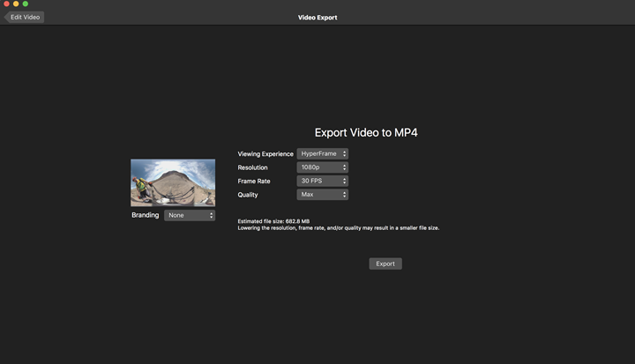Click the 'Export Video to MP4' heading
The image size is (635, 364).
pyautogui.click(x=366, y=133)
